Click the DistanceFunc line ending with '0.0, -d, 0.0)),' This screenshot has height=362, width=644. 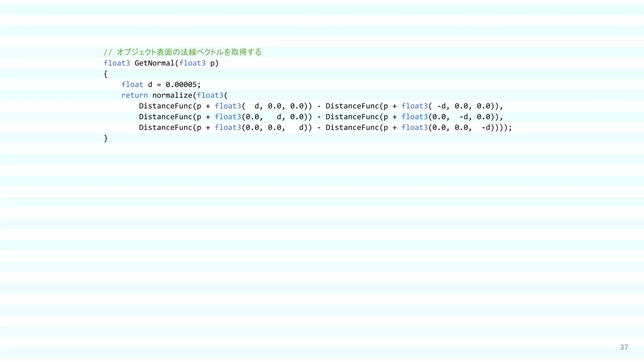click(321, 117)
